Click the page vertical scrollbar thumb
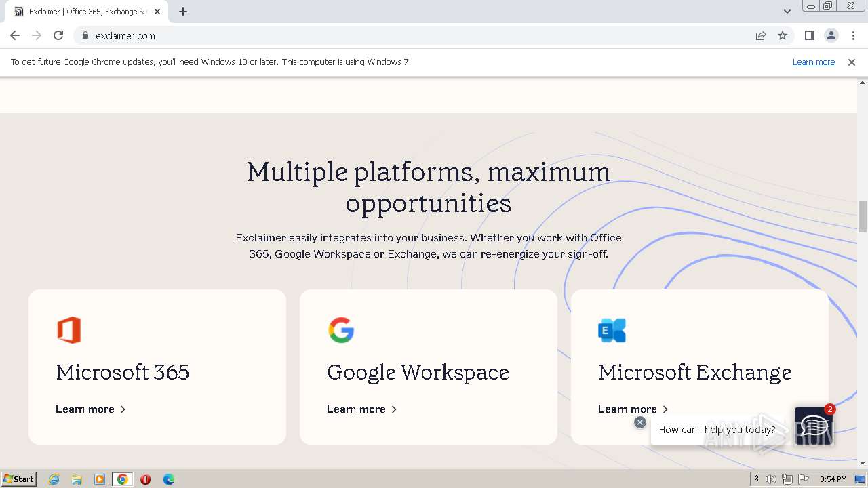 point(863,216)
